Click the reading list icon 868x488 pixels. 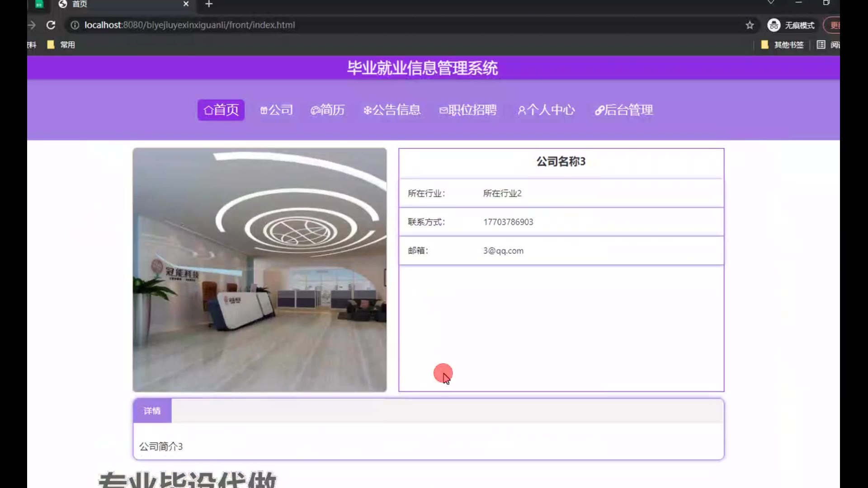click(x=821, y=45)
